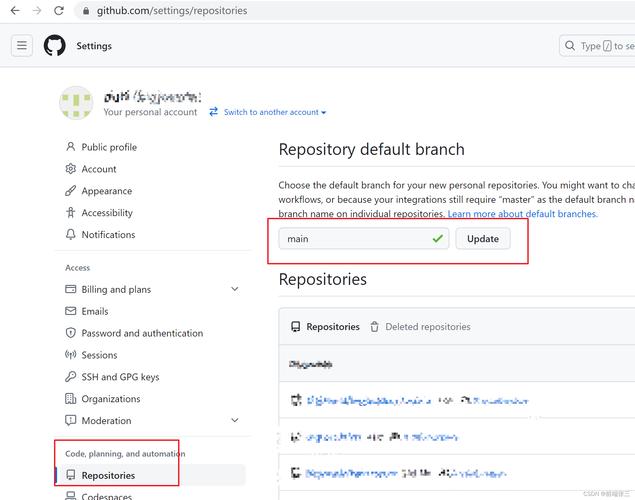635x500 pixels.
Task: Open Accessibility settings
Action: (x=107, y=213)
